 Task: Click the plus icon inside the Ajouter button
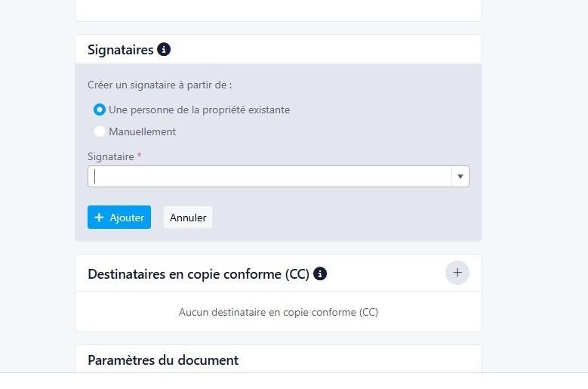[x=100, y=218]
